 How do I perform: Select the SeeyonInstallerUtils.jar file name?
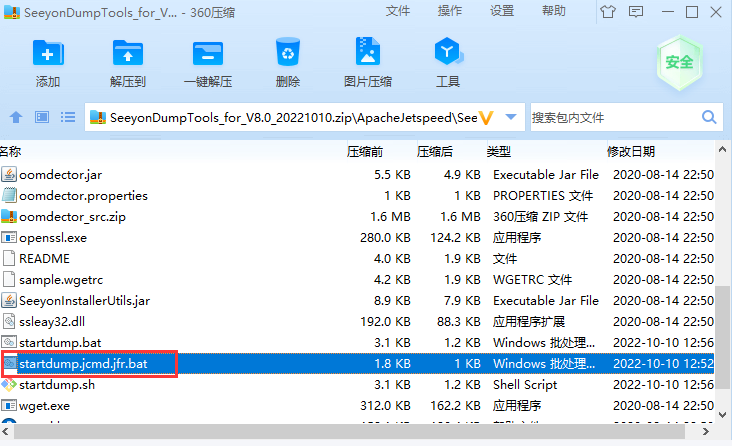[x=84, y=301]
